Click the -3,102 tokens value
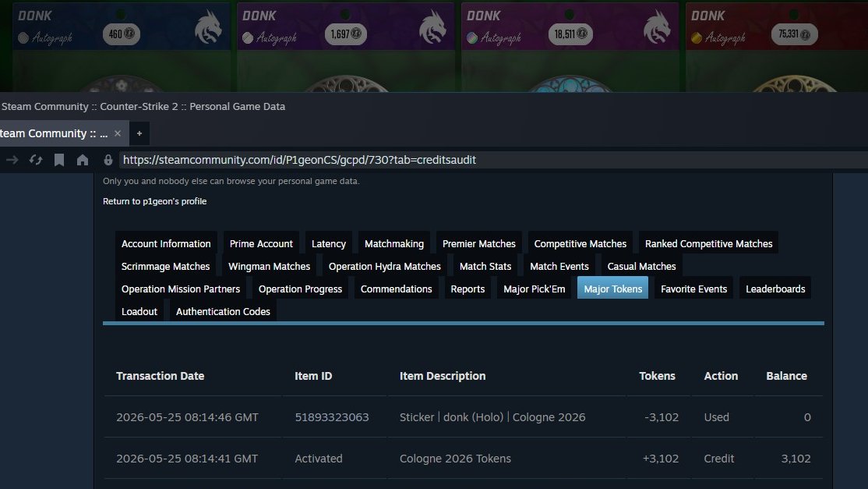 [x=662, y=417]
